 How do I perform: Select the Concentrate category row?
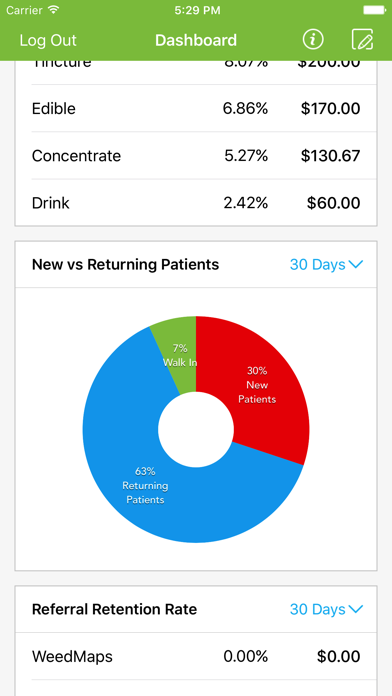(x=196, y=155)
